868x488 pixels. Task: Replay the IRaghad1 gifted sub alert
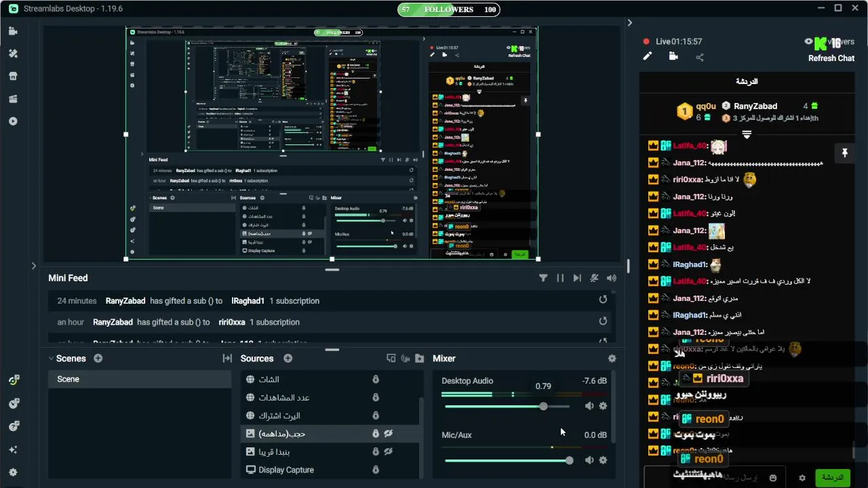point(603,300)
